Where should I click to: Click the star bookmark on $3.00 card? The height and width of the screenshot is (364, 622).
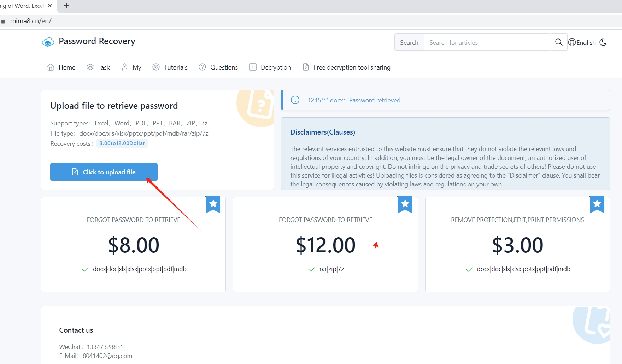coord(597,204)
